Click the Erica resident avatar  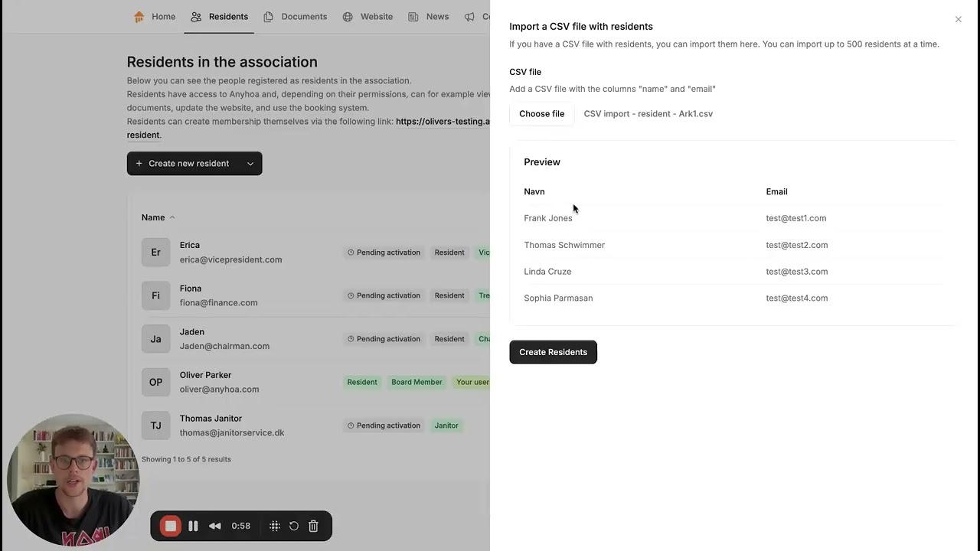155,253
